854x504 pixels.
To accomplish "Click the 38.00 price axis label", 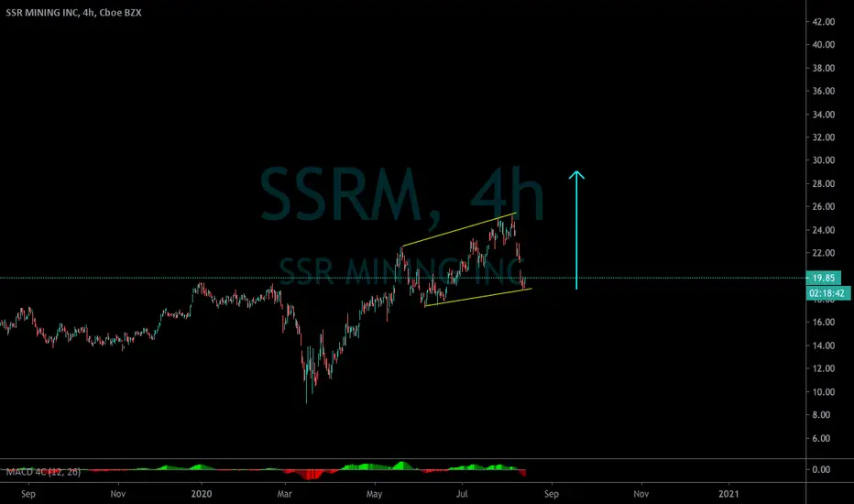I will point(824,68).
